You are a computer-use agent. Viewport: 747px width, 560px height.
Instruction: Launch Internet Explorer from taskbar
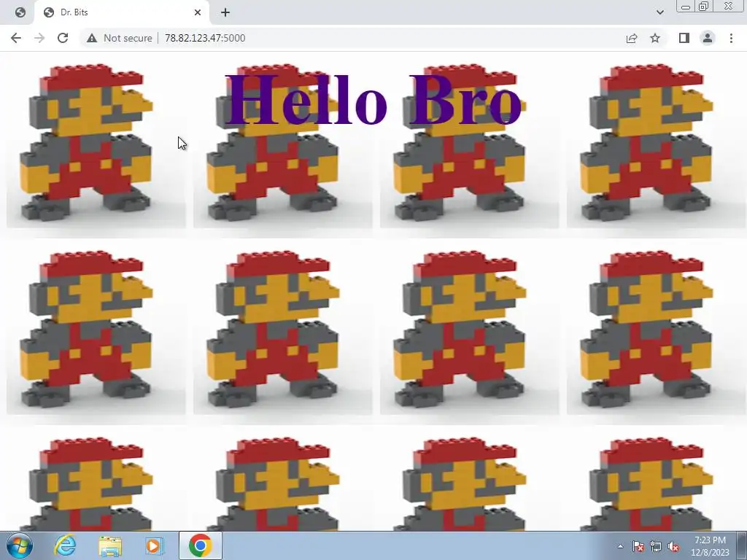pos(65,545)
